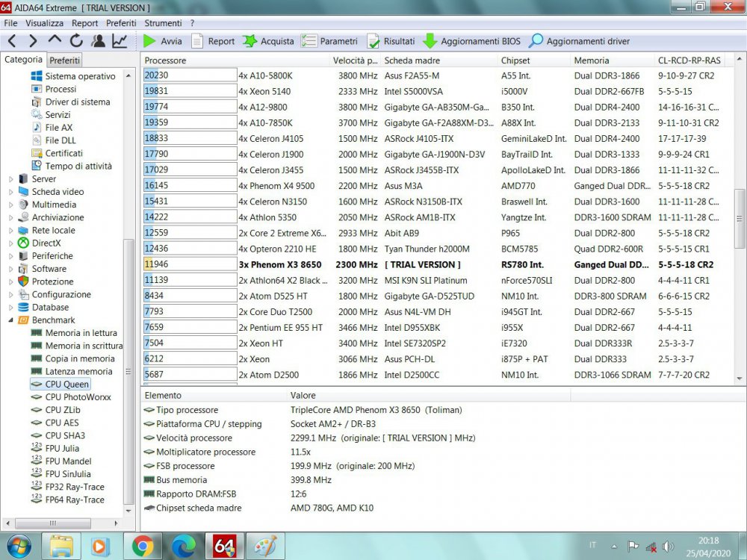Expand the Server tree node
747x560 pixels.
[x=11, y=179]
